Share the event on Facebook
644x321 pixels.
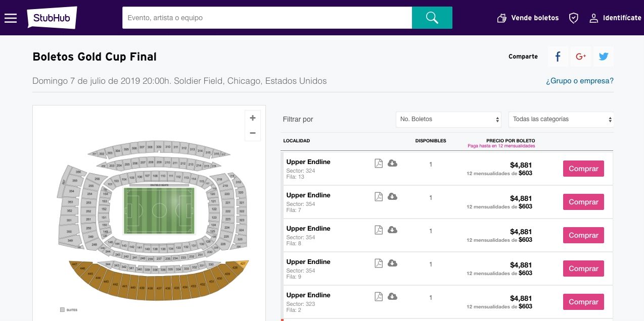tap(558, 57)
